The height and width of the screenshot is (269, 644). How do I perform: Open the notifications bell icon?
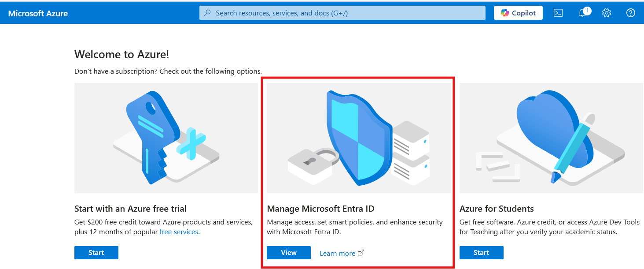[582, 13]
